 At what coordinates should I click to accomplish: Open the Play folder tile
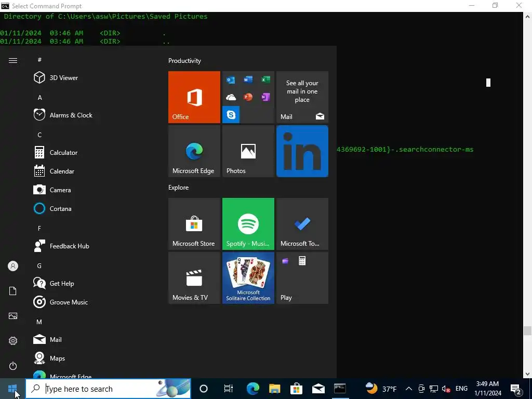click(x=302, y=278)
